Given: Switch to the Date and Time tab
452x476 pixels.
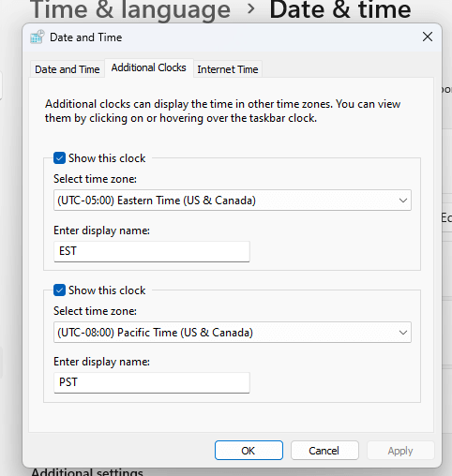Looking at the screenshot, I should click(68, 69).
